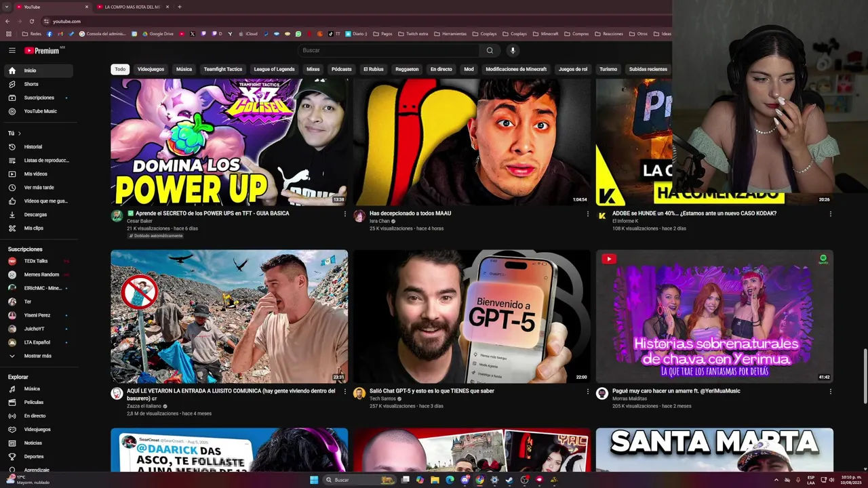Click the search magnifier button
The width and height of the screenshot is (868, 488).
pos(490,50)
